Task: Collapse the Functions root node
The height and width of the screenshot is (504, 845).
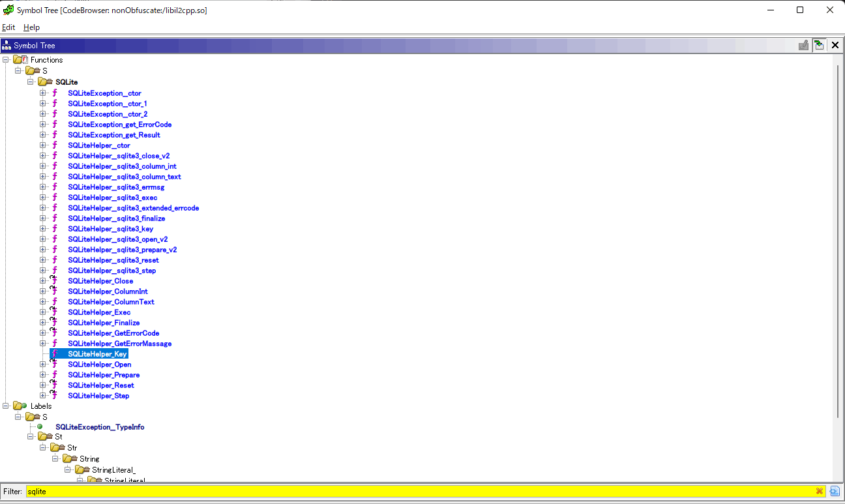Action: point(6,60)
